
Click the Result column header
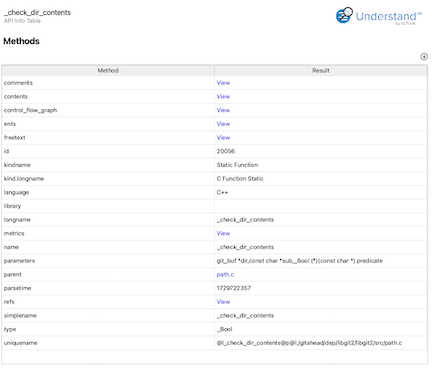[321, 71]
